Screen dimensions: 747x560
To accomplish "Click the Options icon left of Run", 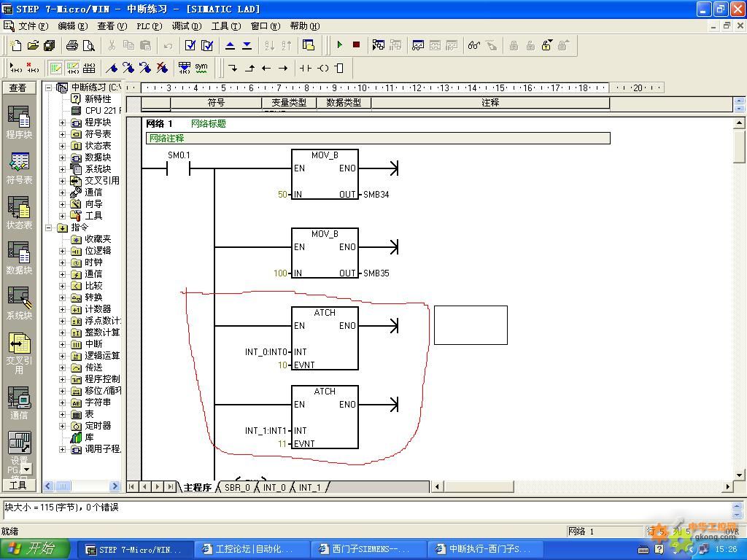I will pyautogui.click(x=309, y=45).
